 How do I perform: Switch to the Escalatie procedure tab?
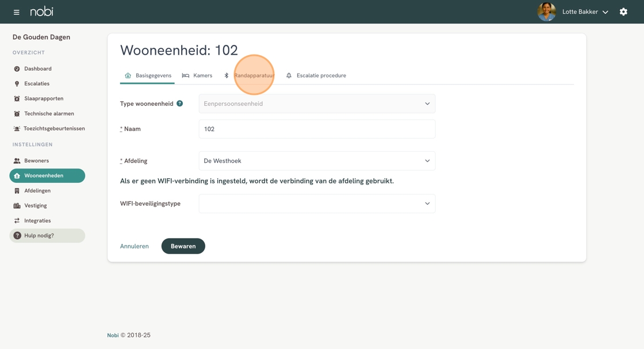(x=316, y=75)
